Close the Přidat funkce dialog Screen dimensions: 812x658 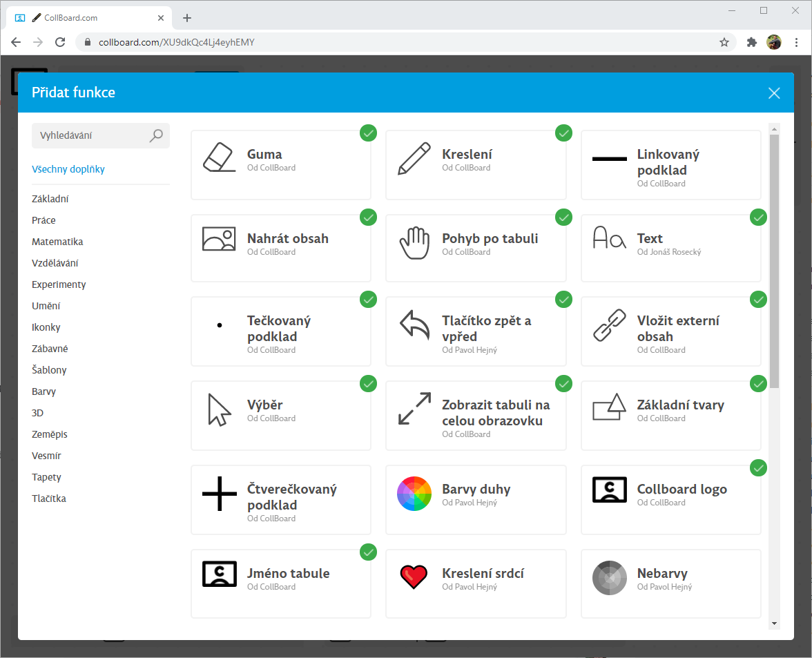coord(774,93)
